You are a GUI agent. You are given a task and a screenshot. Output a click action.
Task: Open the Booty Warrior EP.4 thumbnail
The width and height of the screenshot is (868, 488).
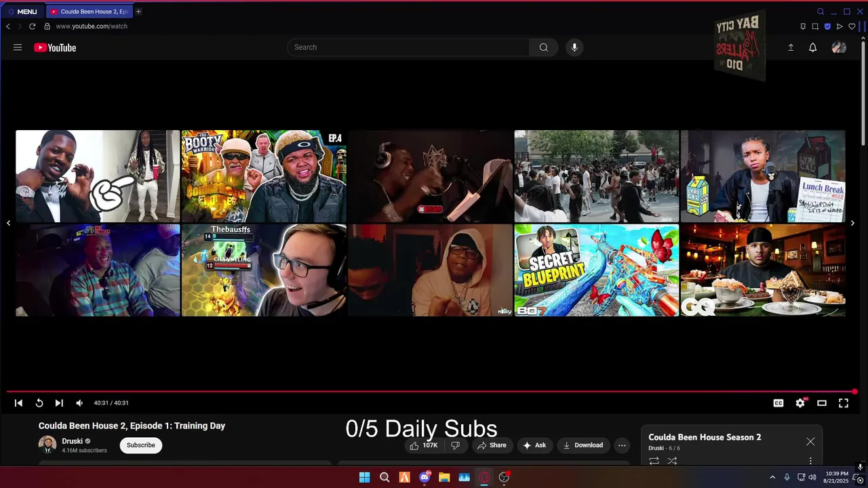click(264, 176)
